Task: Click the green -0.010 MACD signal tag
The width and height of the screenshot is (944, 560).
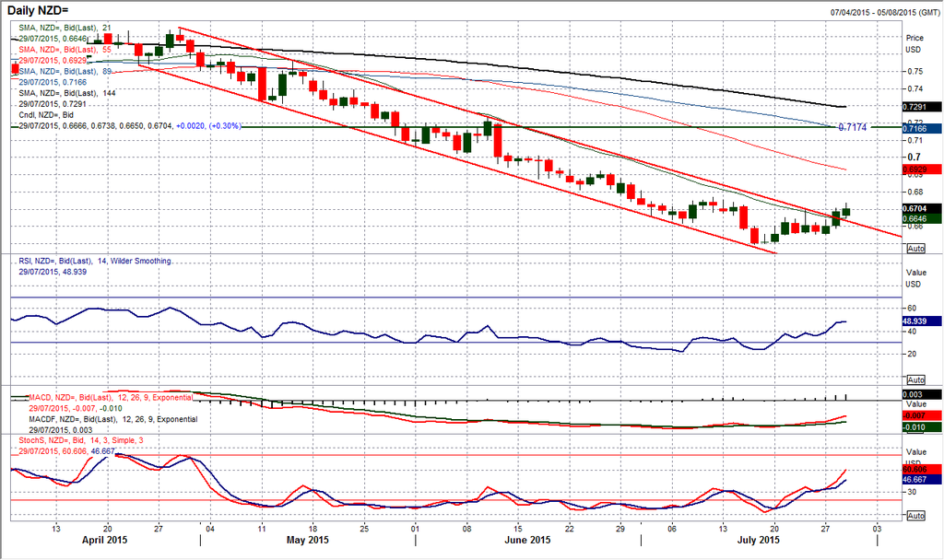Action: coord(922,427)
